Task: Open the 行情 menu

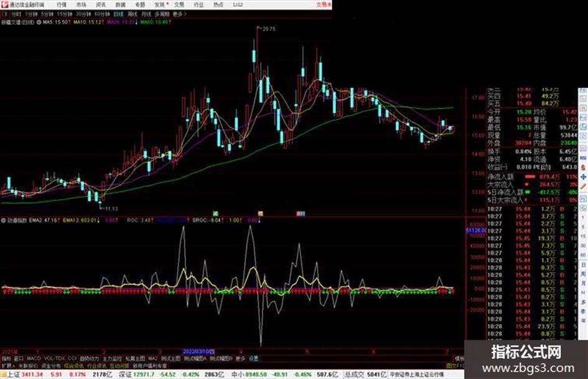Action: (62, 4)
